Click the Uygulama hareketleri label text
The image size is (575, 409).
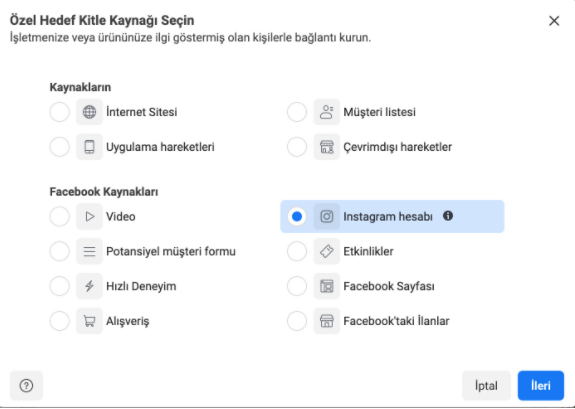coord(160,147)
